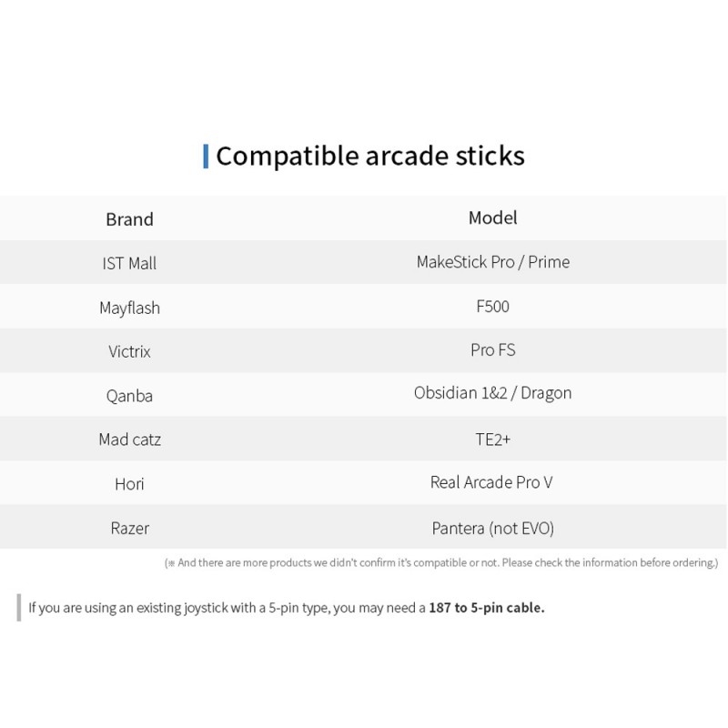Screen dimensions: 728x728
Task: Click Obsidian 1&2 / Dragon model text
Action: point(492,393)
